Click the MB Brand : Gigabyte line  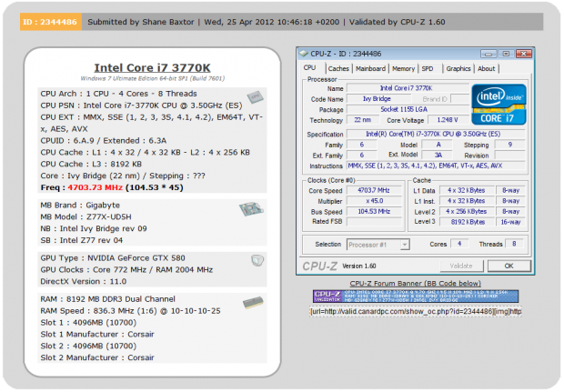pyautogui.click(x=80, y=206)
